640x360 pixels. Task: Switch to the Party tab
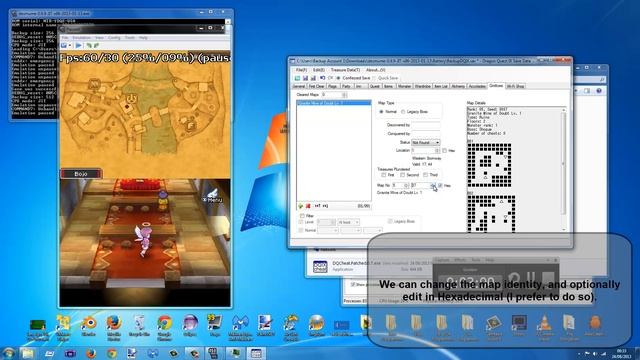click(x=347, y=86)
